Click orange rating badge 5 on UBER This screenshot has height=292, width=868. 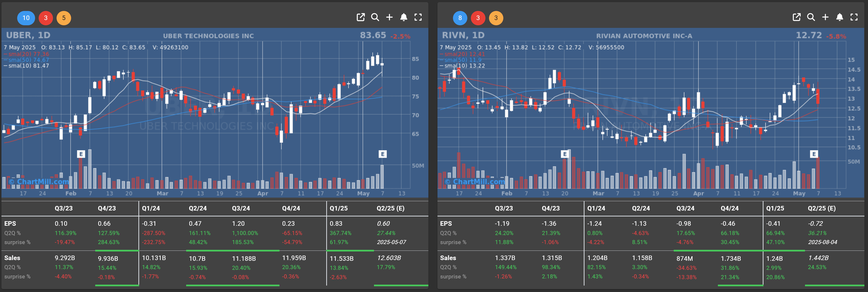(x=64, y=18)
